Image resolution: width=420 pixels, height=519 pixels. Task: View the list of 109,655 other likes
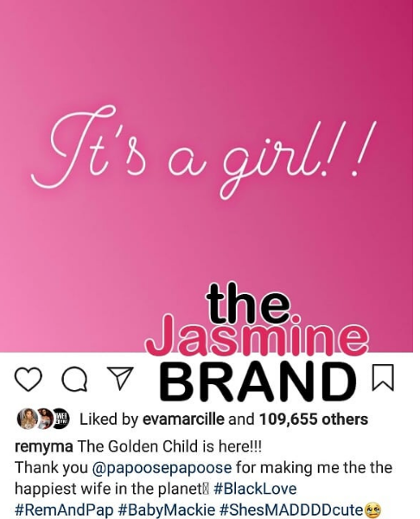[x=314, y=419]
